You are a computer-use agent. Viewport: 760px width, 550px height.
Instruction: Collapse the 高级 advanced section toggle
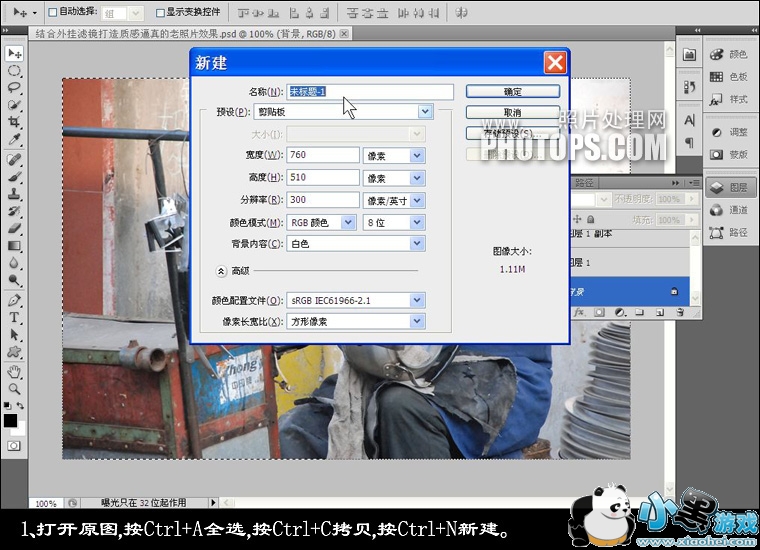coord(222,270)
